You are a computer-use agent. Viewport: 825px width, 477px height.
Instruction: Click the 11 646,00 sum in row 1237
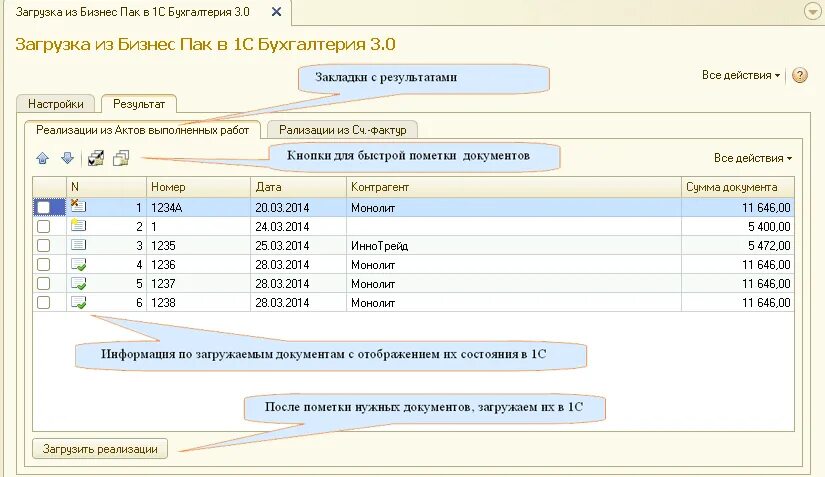pyautogui.click(x=738, y=283)
